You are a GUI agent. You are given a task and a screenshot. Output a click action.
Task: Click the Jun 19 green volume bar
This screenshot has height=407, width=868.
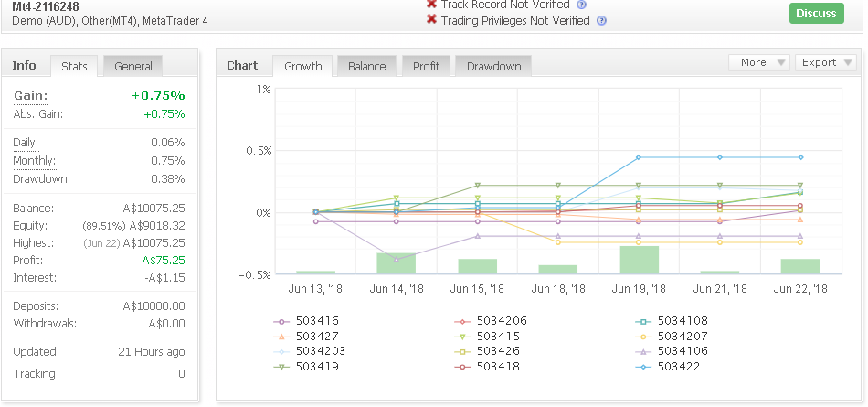click(x=640, y=260)
